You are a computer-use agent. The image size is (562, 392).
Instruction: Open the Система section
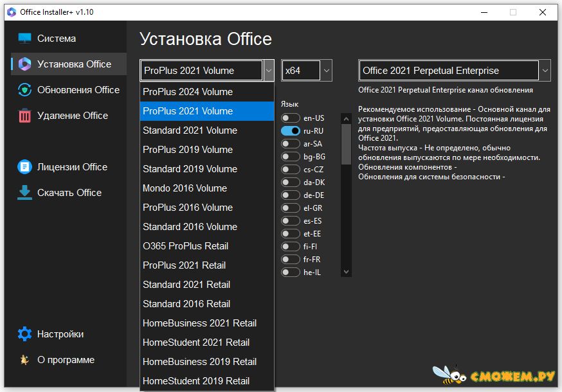click(69, 39)
